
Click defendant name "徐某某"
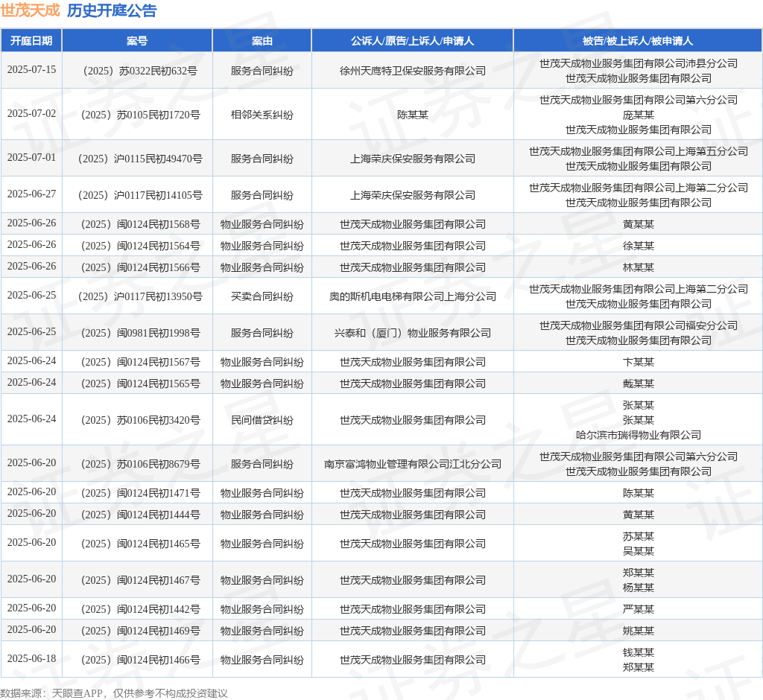pos(639,246)
